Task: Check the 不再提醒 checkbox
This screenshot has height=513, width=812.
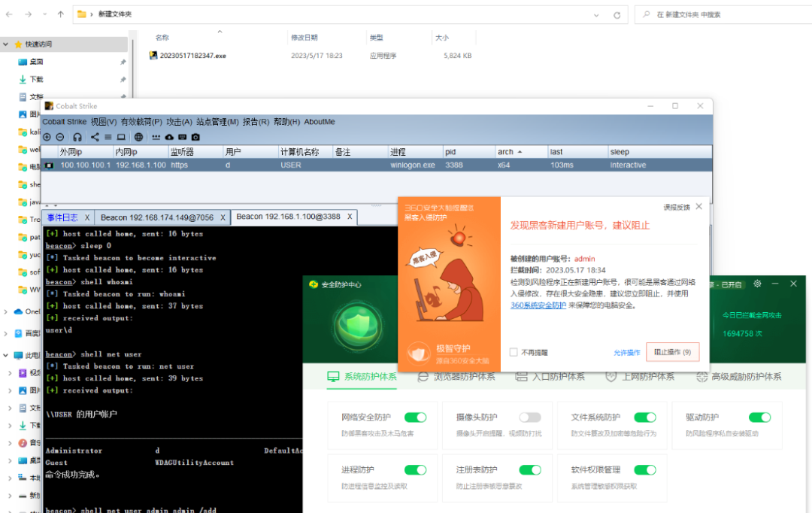Action: coord(514,352)
